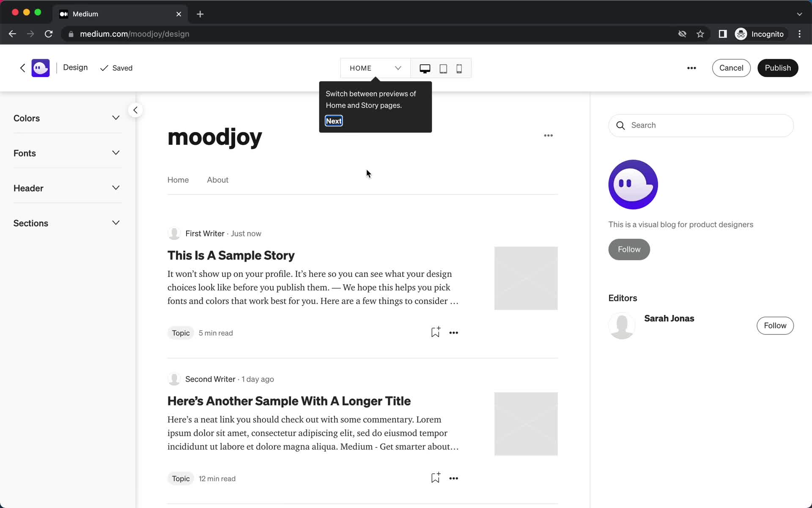Select the mobile preview icon
Screen dimensions: 812x508
(x=459, y=68)
